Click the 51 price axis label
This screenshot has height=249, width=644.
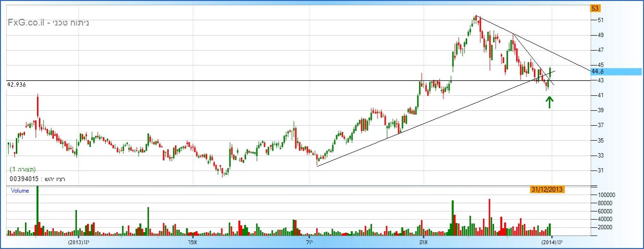pos(601,20)
